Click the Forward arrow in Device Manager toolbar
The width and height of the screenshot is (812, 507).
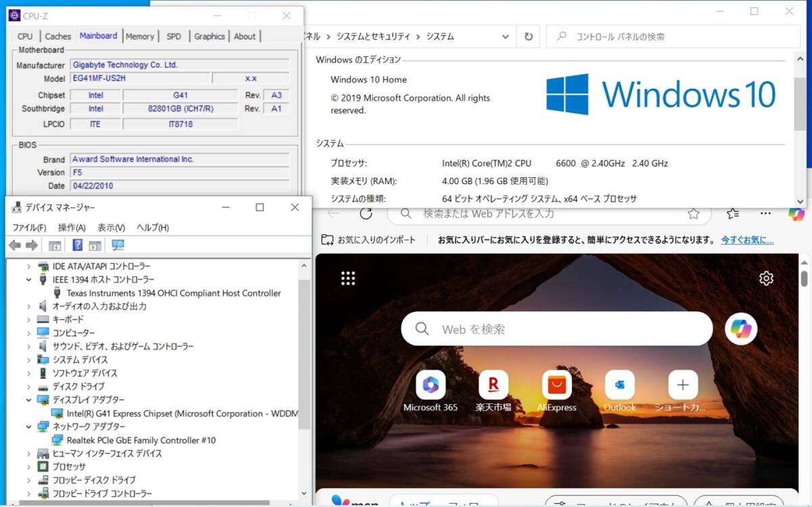[x=31, y=245]
